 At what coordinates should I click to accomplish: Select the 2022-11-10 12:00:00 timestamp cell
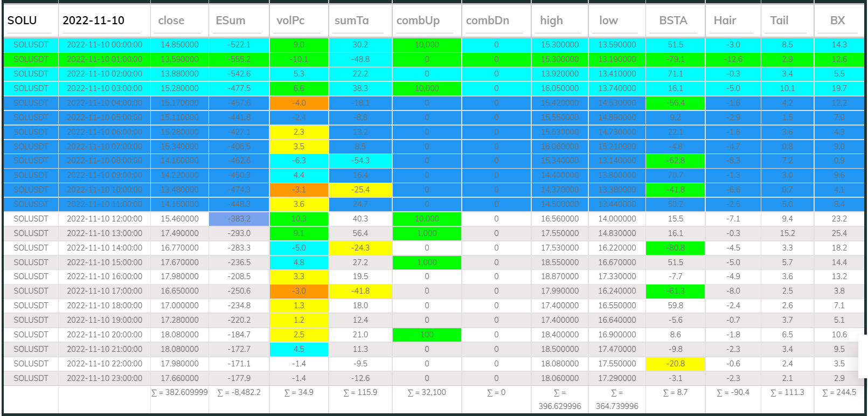click(x=105, y=219)
